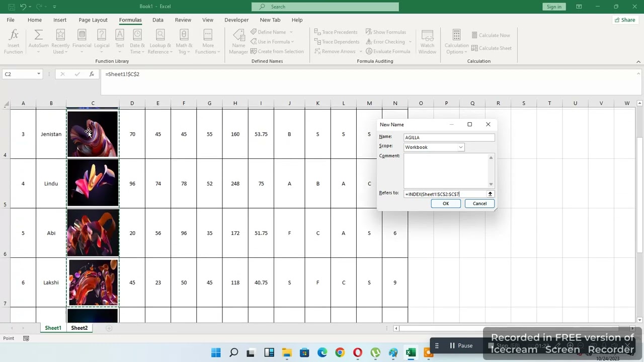
Task: Select Abi's picture thumbnail in column C
Action: (x=93, y=233)
